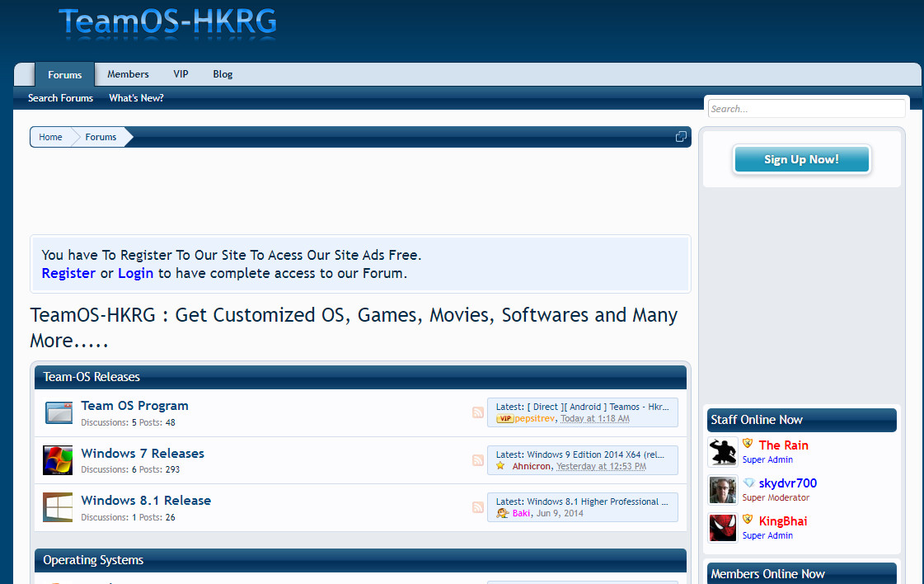
Task: Click the Login link in notice
Action: [135, 274]
